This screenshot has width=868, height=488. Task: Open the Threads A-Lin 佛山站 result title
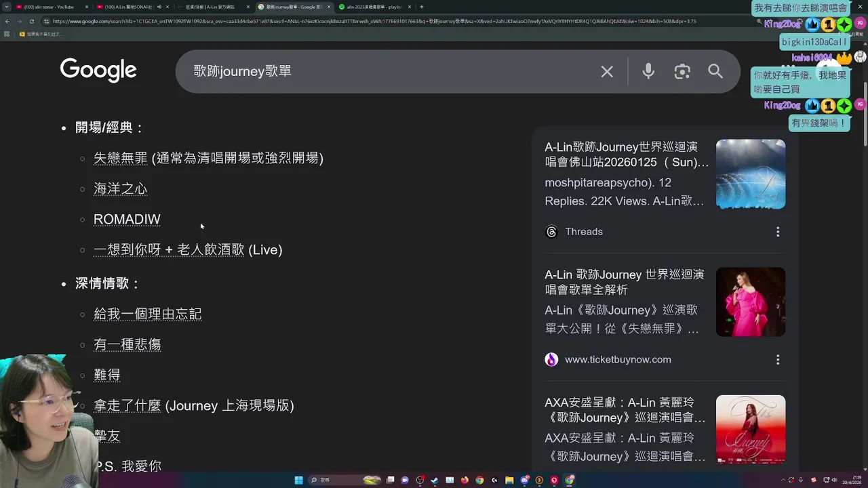627,155
